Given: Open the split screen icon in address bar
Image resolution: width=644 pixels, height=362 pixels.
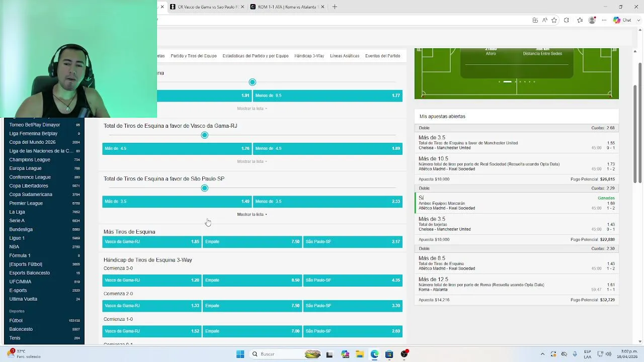Looking at the screenshot, I should coord(535,20).
